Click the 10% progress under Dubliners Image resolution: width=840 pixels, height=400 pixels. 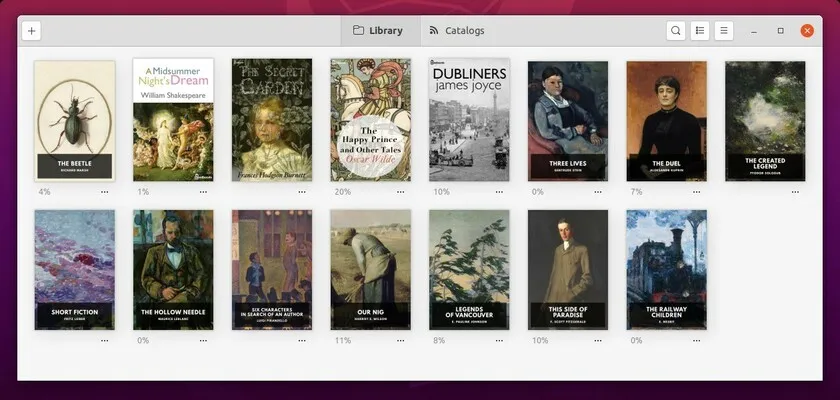[x=441, y=192]
